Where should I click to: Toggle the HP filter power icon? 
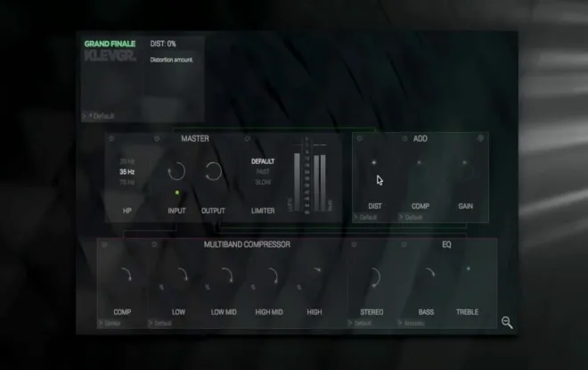(111, 138)
